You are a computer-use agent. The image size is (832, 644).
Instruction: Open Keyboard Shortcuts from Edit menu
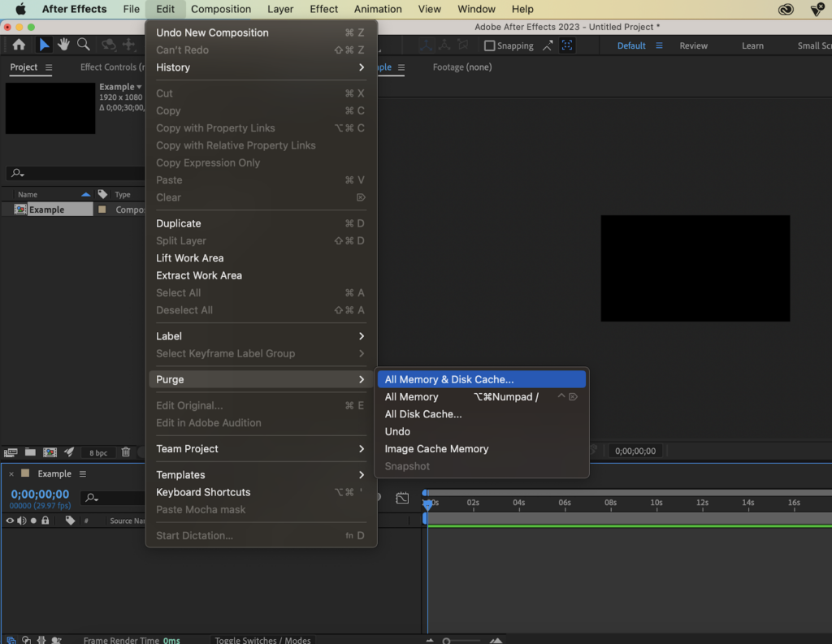tap(261, 492)
